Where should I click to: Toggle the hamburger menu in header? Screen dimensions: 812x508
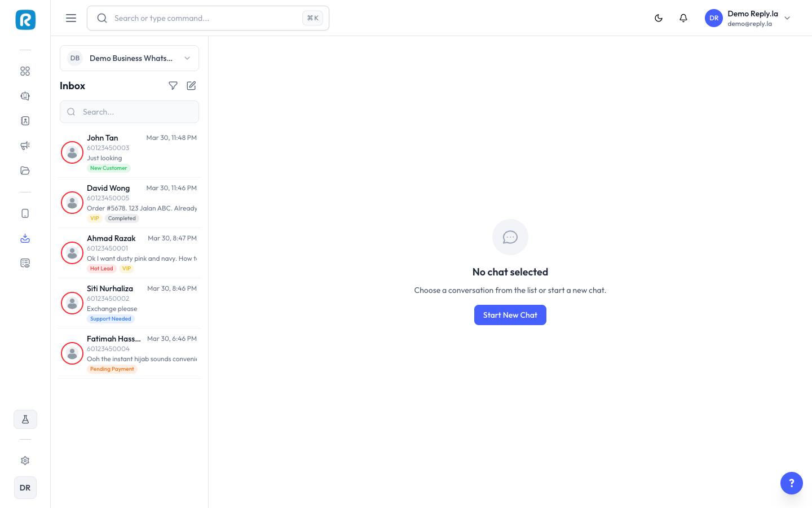(x=71, y=18)
